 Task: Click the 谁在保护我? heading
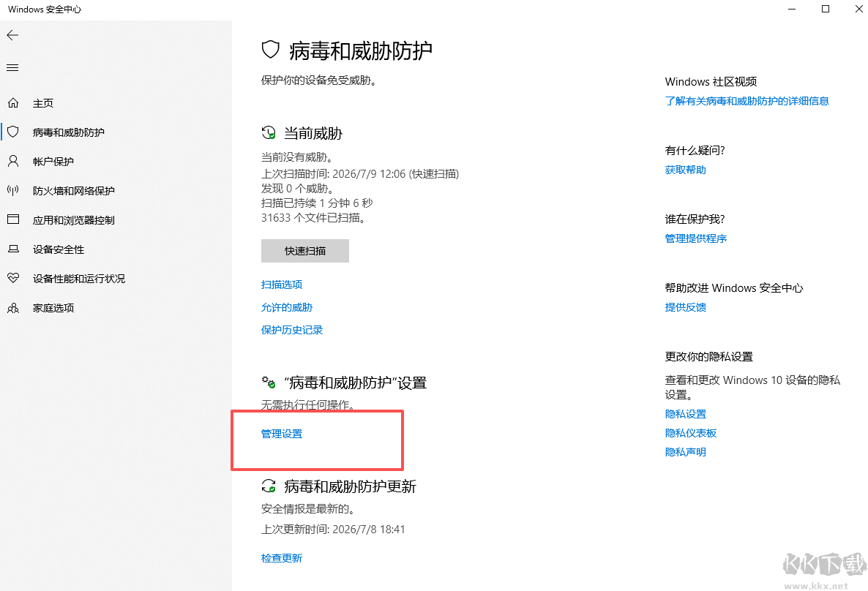coord(695,219)
